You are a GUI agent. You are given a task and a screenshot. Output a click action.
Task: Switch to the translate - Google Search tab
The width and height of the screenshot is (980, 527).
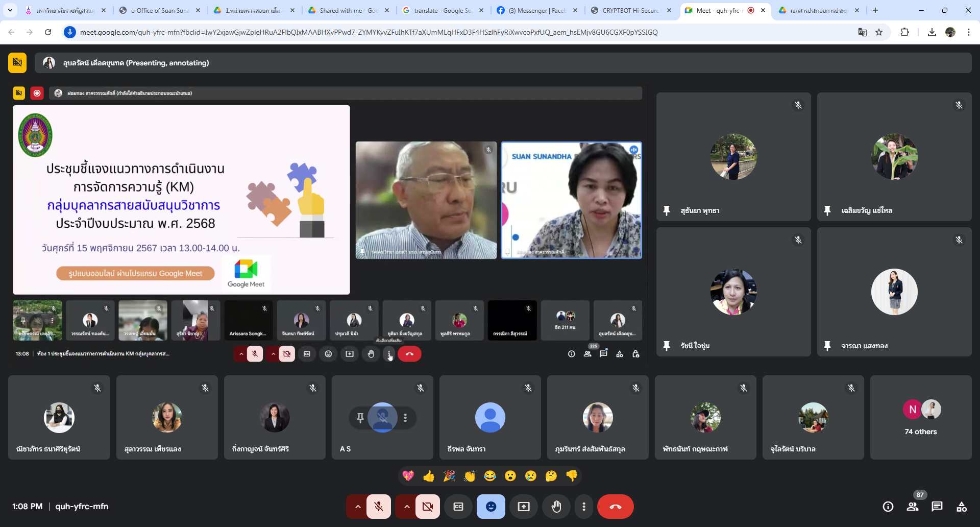click(x=442, y=10)
